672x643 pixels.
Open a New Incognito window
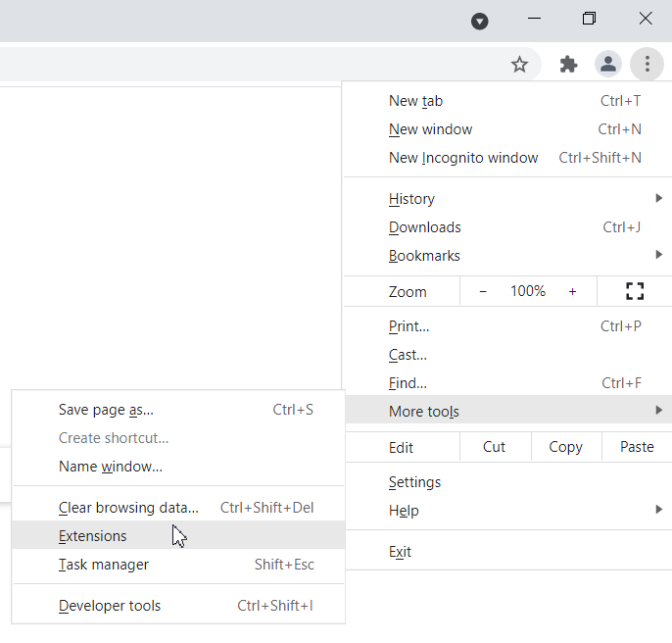[463, 158]
